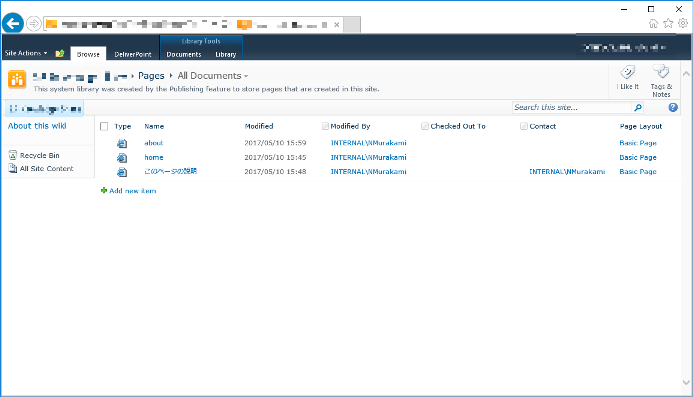The height and width of the screenshot is (397, 693).
Task: Open the About this wiki link
Action: [37, 126]
